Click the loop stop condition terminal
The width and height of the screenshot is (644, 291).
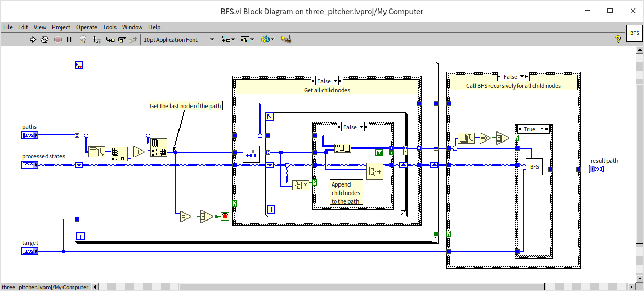click(x=225, y=216)
